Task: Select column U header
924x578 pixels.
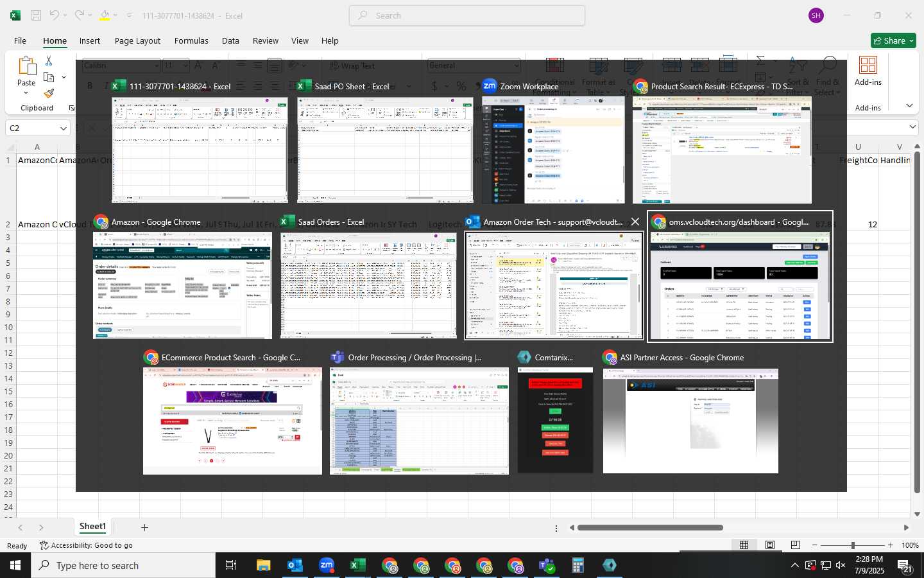Action: (x=858, y=146)
